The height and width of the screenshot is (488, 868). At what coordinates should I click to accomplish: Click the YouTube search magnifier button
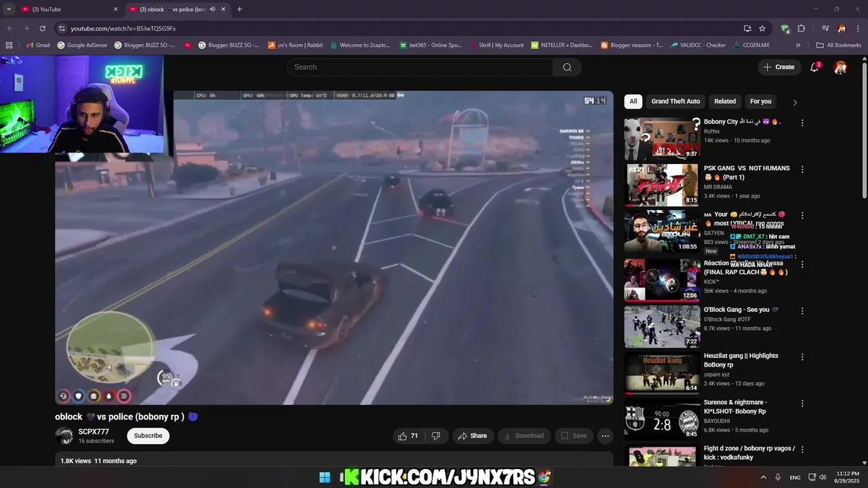(x=567, y=67)
